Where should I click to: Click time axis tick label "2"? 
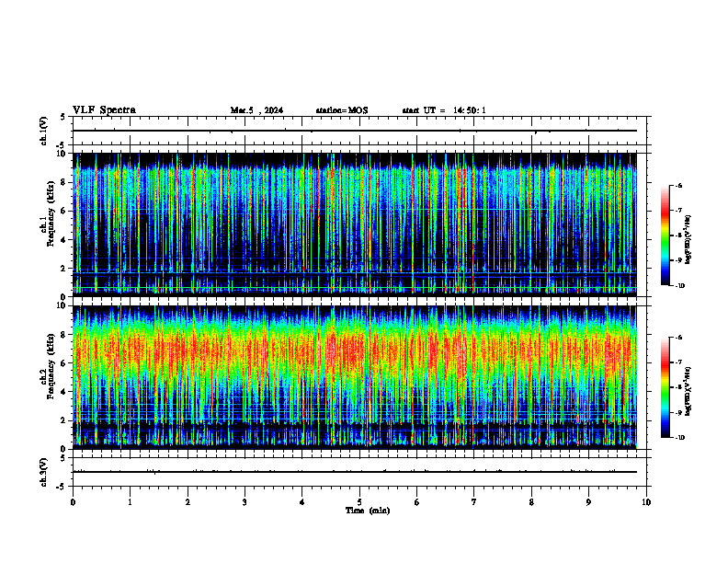coord(188,502)
